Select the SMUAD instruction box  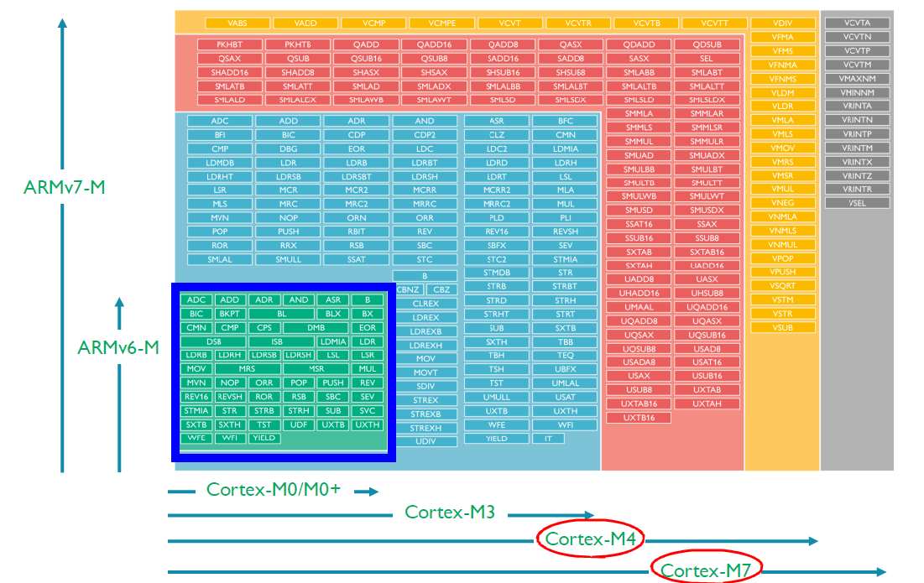pos(639,155)
